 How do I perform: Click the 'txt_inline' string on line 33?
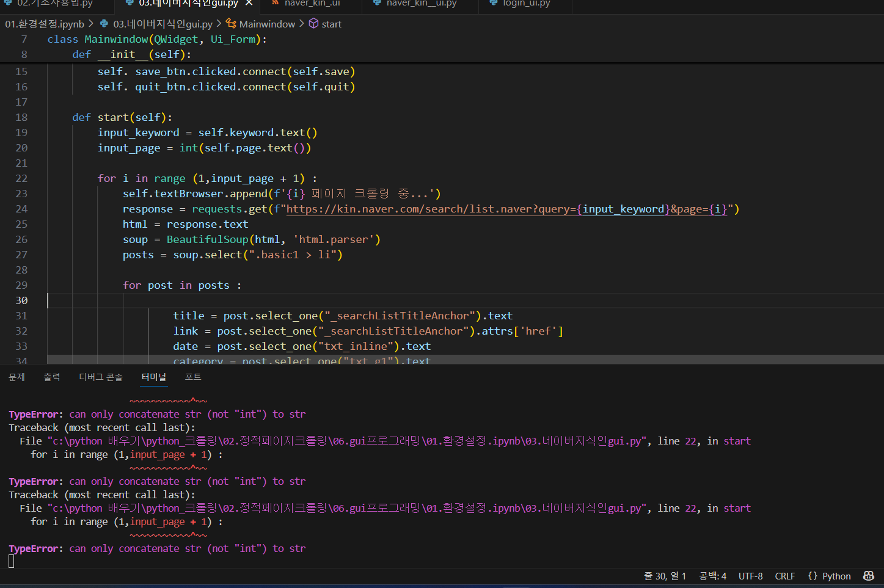pyautogui.click(x=359, y=346)
